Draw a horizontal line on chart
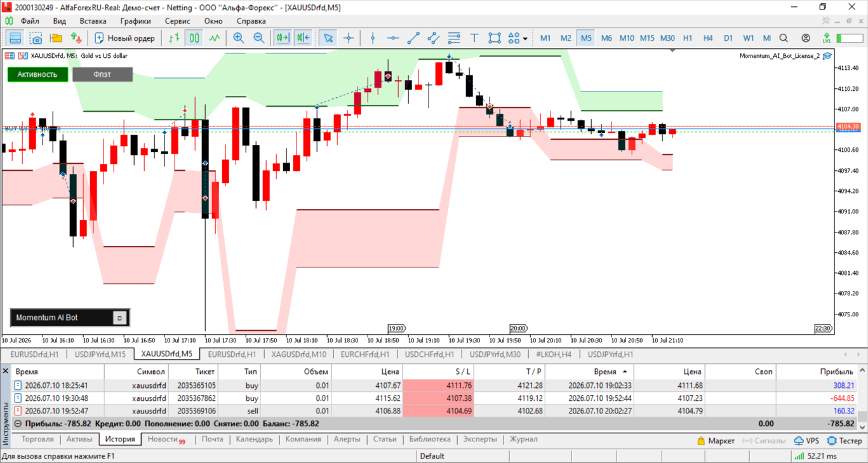This screenshot has width=868, height=463. [x=393, y=38]
